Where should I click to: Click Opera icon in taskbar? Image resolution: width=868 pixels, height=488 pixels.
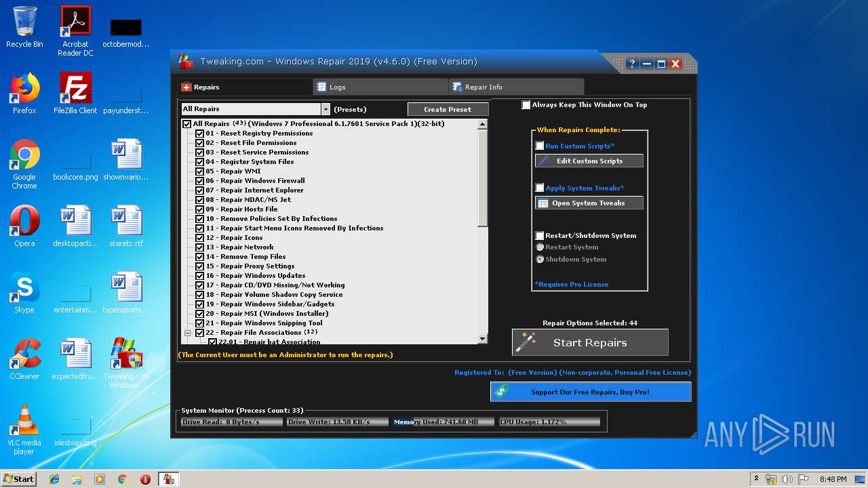tap(145, 479)
